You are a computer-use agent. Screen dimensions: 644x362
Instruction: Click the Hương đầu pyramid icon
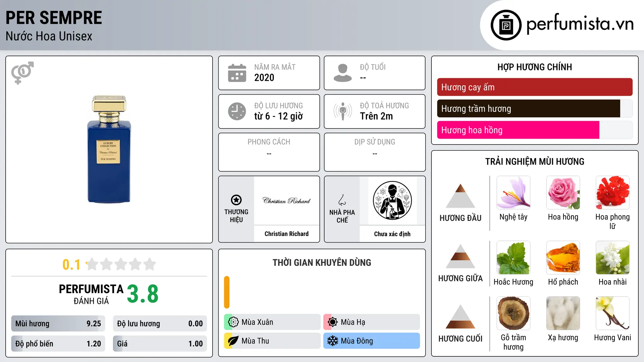[x=460, y=196]
